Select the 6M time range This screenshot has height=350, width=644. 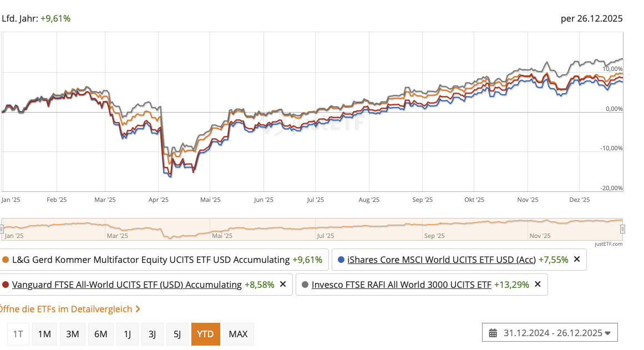coord(100,334)
